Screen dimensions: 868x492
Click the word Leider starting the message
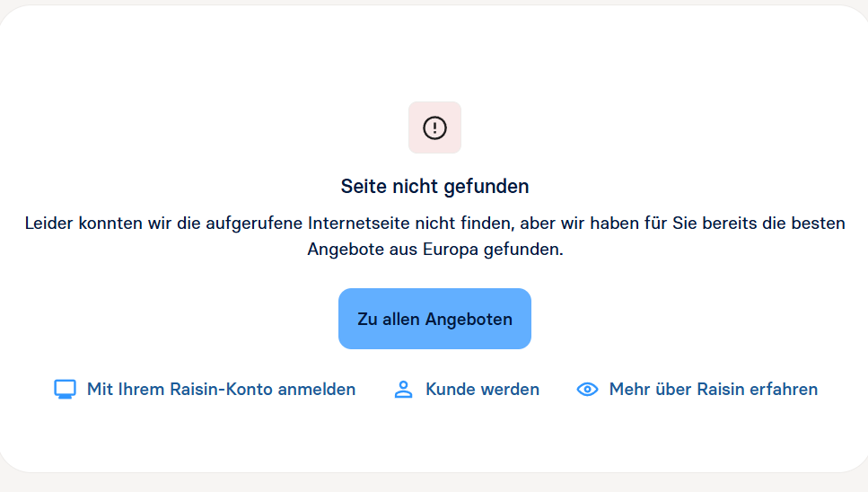(48, 223)
